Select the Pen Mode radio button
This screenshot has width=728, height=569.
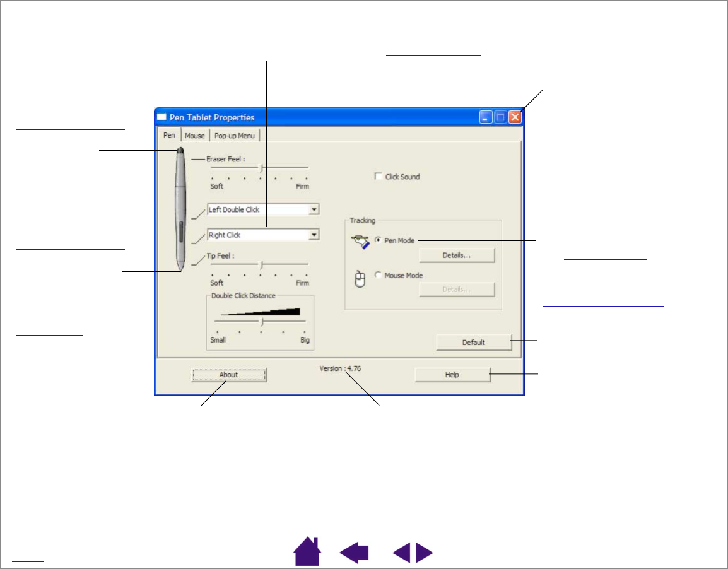coord(378,240)
